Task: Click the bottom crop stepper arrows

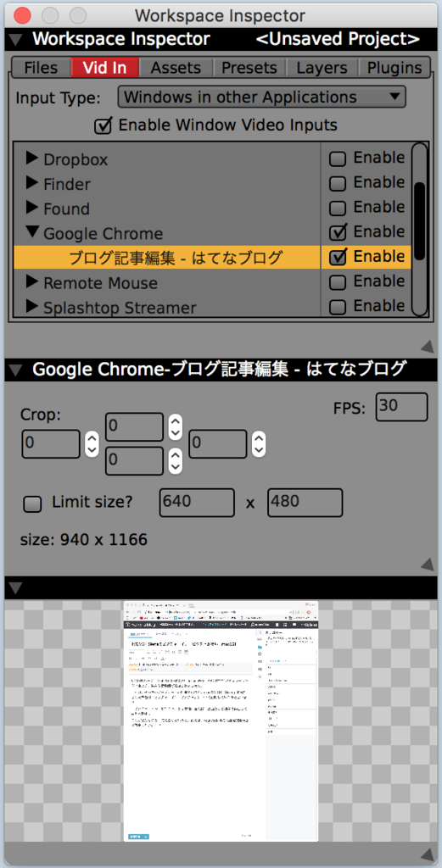Action: (x=175, y=460)
